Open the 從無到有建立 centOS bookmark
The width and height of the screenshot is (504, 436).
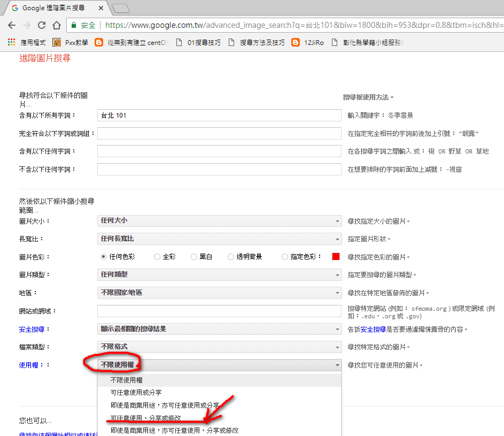pos(131,42)
